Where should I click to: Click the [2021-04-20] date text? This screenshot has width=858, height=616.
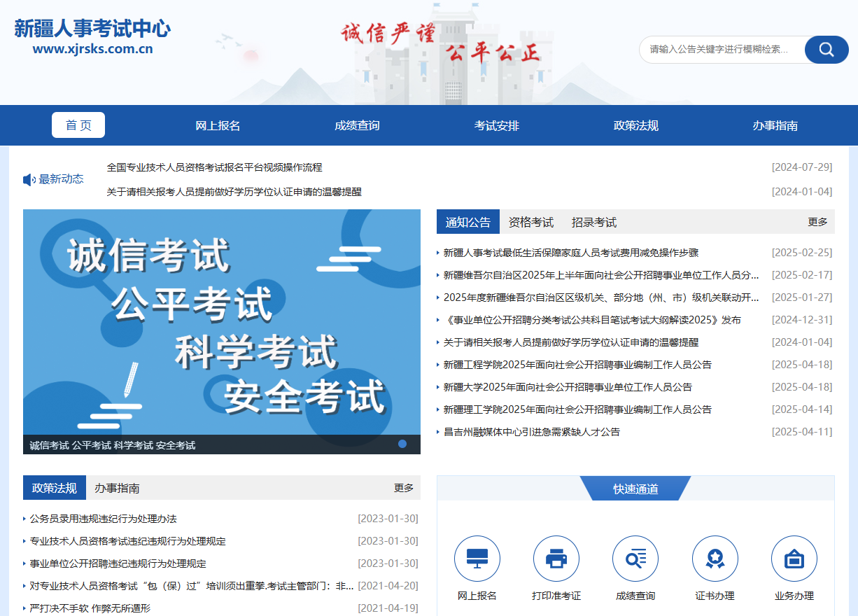388,586
